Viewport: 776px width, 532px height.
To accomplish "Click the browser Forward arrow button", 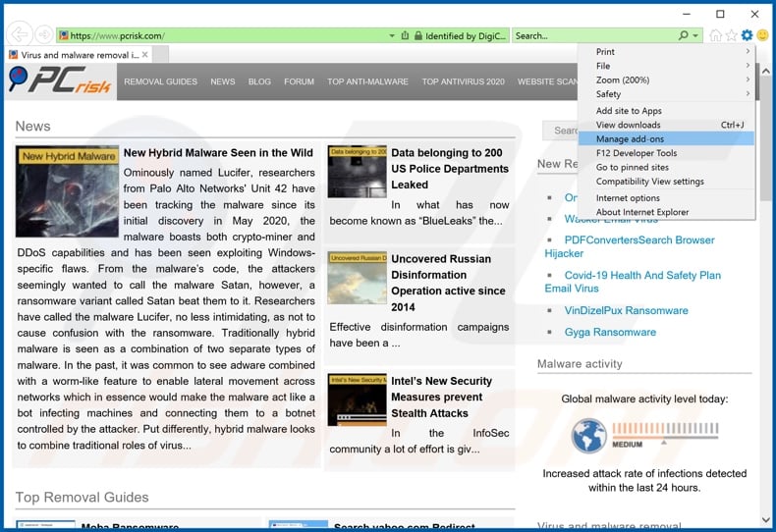I will (44, 34).
